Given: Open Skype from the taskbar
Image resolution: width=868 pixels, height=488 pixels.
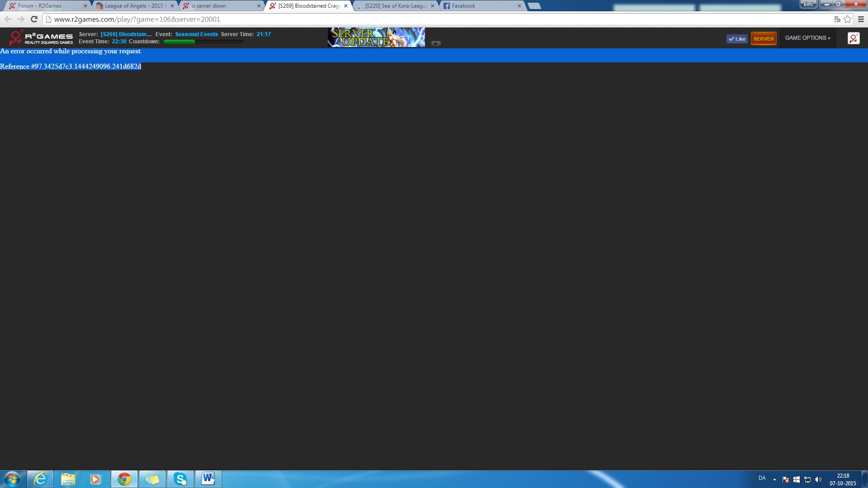Looking at the screenshot, I should pos(180,479).
